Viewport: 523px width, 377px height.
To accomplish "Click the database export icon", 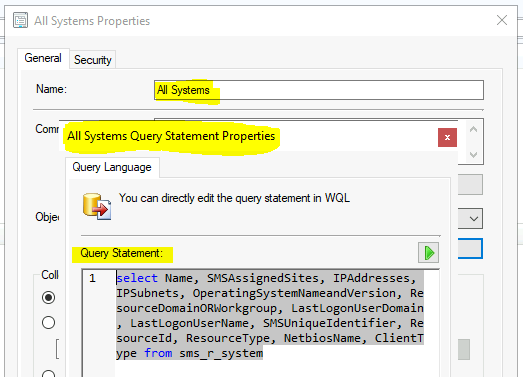I will pyautogui.click(x=97, y=206).
